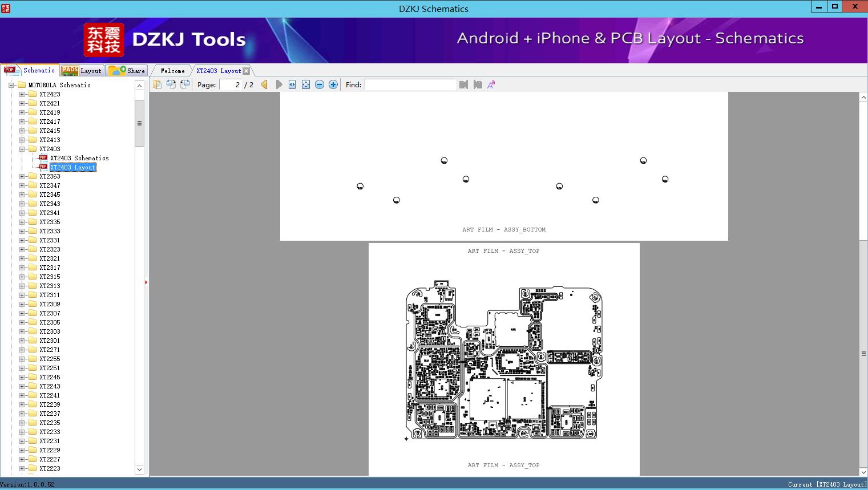Click the fit page icon
The height and width of the screenshot is (490, 868).
306,84
